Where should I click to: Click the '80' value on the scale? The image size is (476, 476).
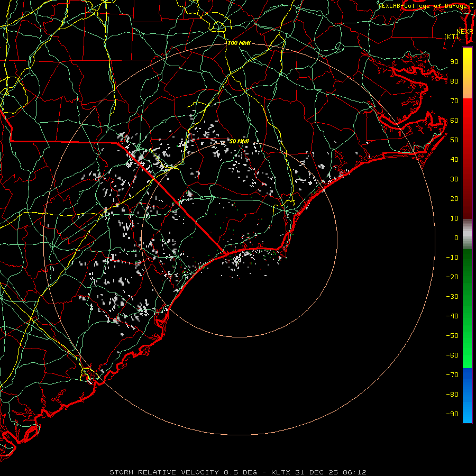tap(454, 81)
